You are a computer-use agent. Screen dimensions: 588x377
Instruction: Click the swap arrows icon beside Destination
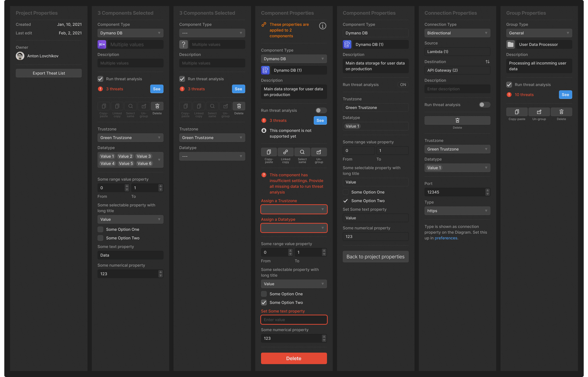point(488,61)
